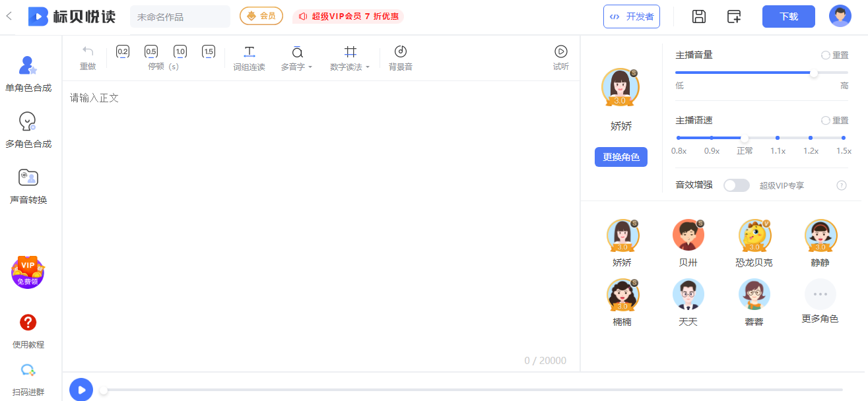Open the user profile avatar
The width and height of the screenshot is (868, 401).
click(840, 16)
